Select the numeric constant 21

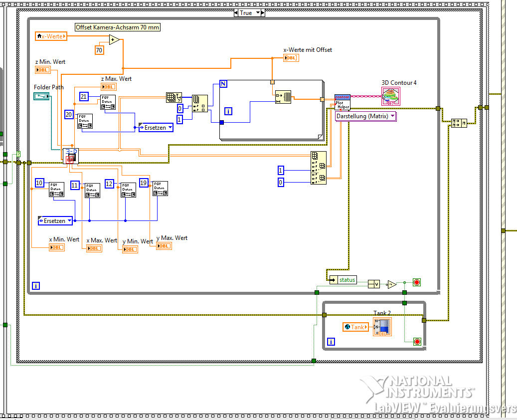pos(84,97)
